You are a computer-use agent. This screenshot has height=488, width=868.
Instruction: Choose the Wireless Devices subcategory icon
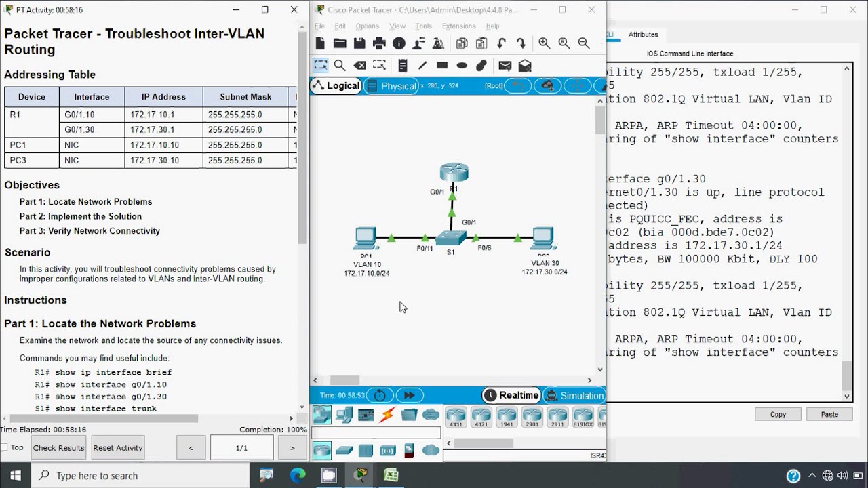pos(387,449)
